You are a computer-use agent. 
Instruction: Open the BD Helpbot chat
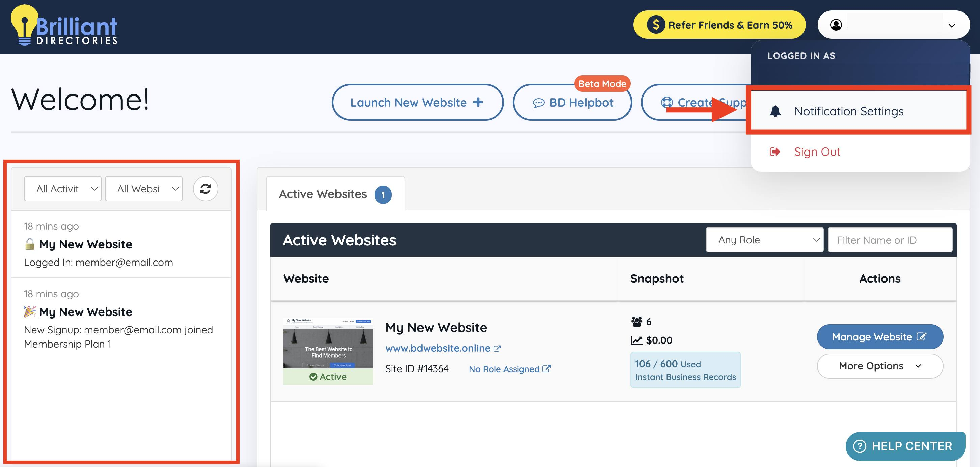(x=573, y=102)
